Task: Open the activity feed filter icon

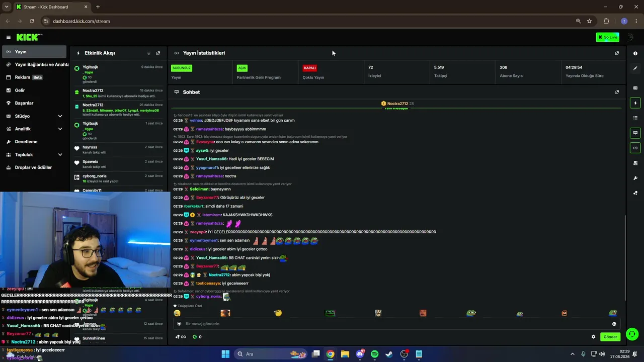Action: [x=149, y=53]
